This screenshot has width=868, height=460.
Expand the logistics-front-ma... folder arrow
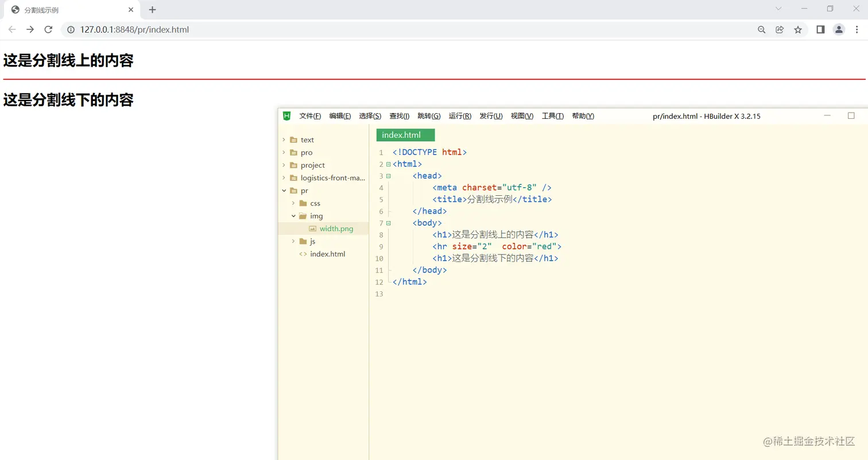click(x=284, y=177)
